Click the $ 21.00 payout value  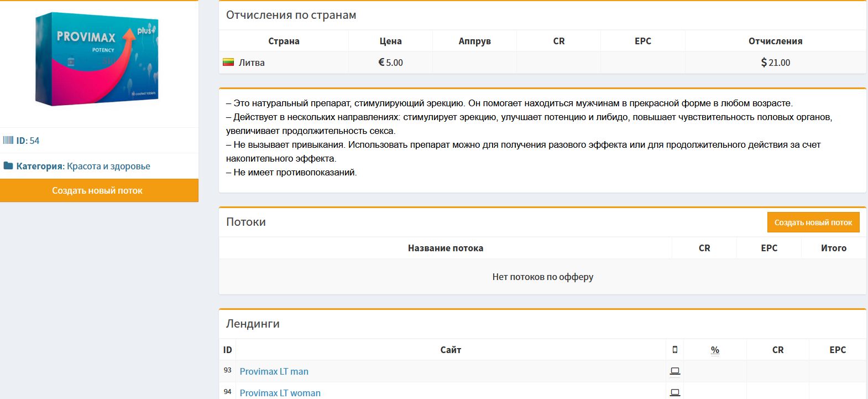pos(776,63)
